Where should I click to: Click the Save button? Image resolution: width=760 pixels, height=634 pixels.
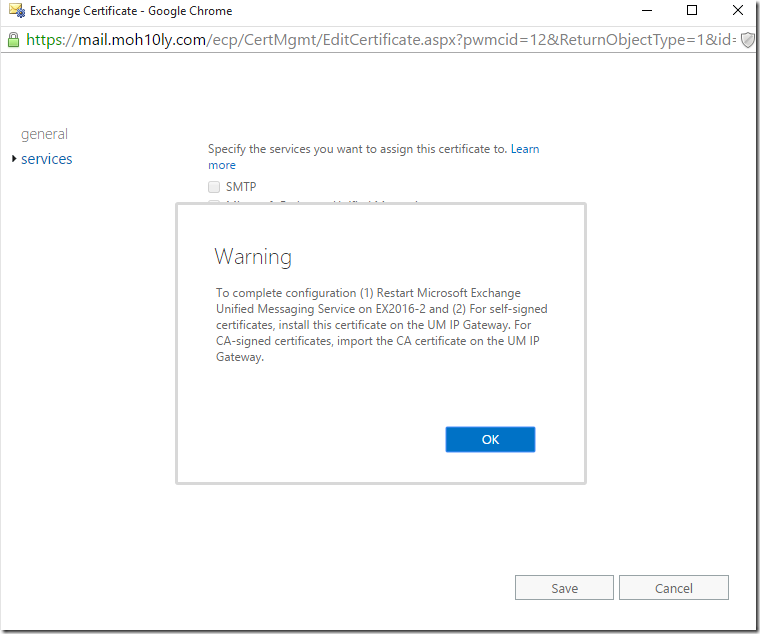[564, 588]
